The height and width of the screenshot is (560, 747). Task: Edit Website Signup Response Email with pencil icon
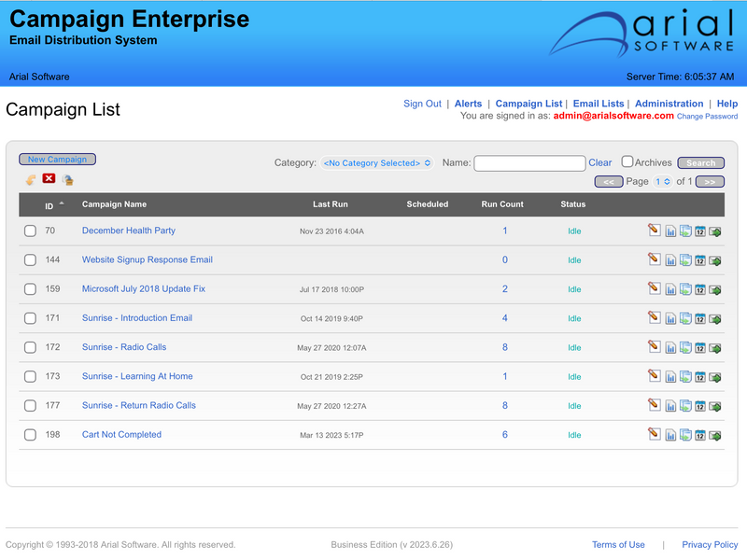click(x=655, y=259)
